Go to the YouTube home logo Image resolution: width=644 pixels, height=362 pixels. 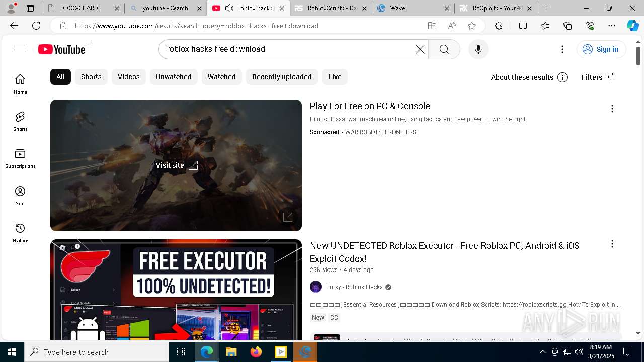[62, 49]
